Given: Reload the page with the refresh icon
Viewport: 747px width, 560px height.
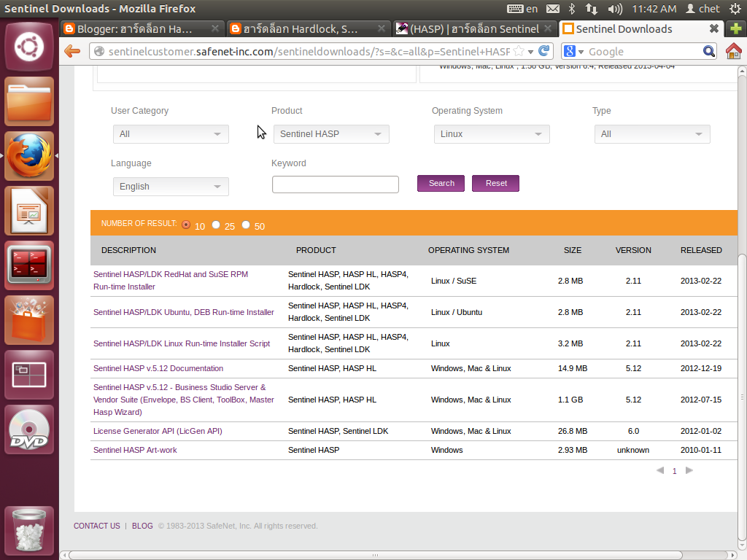Looking at the screenshot, I should 543,51.
